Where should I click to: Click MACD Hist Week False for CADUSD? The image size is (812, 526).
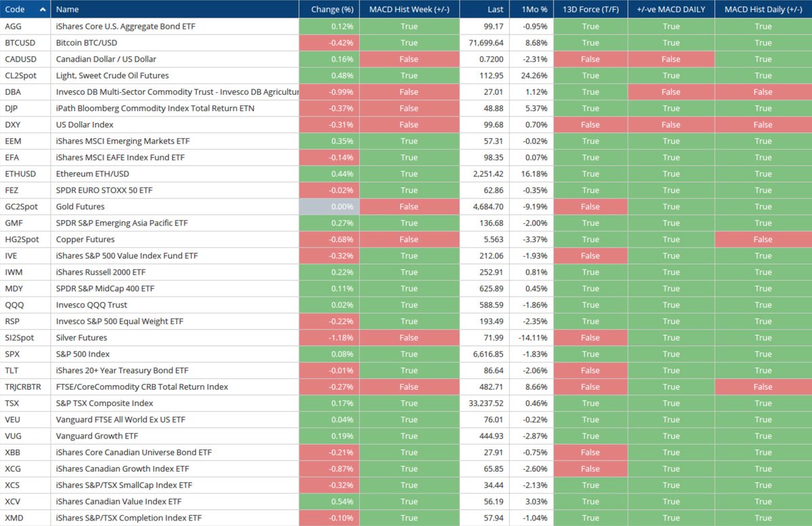[409, 59]
